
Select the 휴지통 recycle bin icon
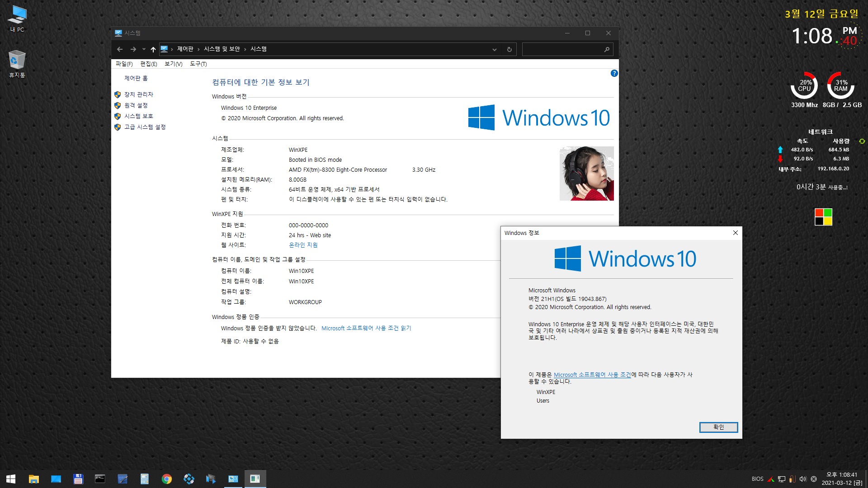(x=17, y=64)
